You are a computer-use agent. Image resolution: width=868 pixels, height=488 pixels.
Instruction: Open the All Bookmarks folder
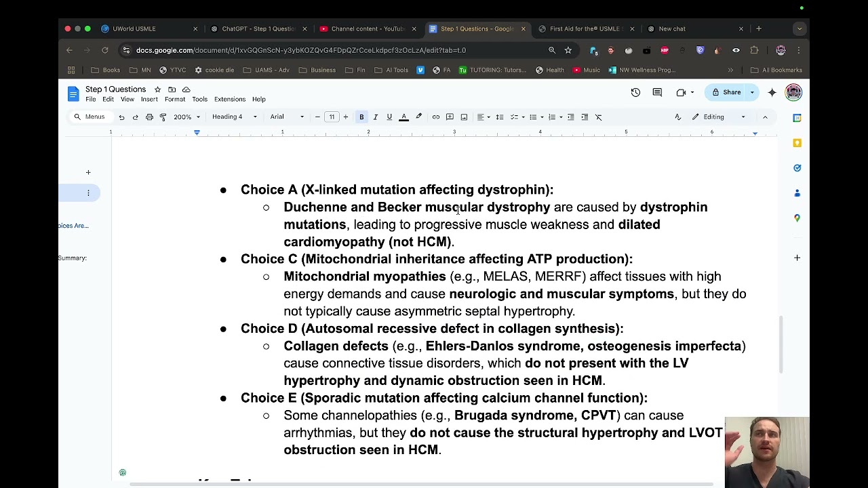pos(776,70)
